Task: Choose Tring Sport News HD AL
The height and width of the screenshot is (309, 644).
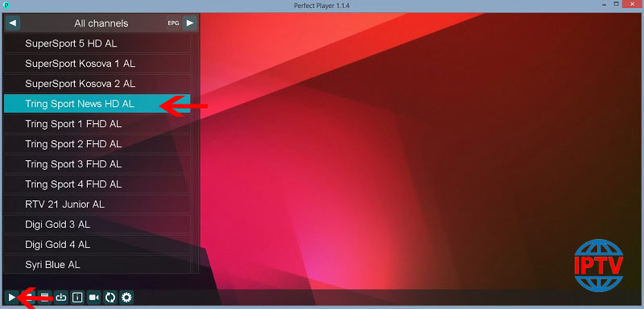Action: pyautogui.click(x=97, y=104)
